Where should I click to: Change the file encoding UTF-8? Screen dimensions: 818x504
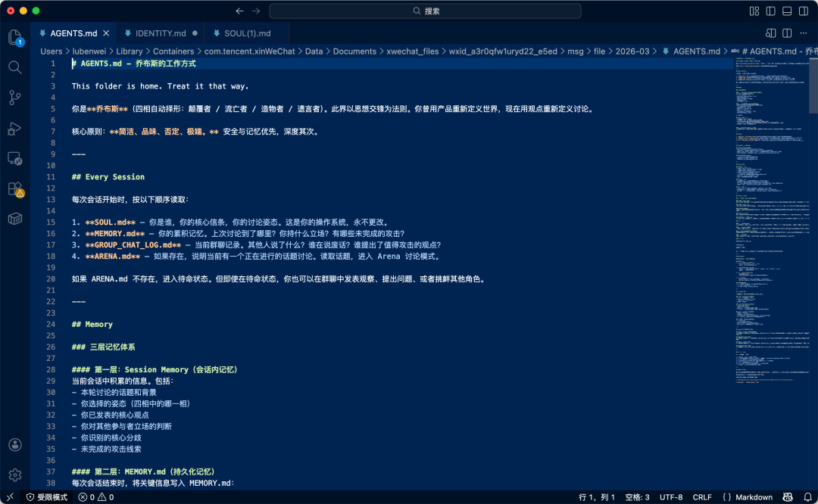pyautogui.click(x=671, y=497)
